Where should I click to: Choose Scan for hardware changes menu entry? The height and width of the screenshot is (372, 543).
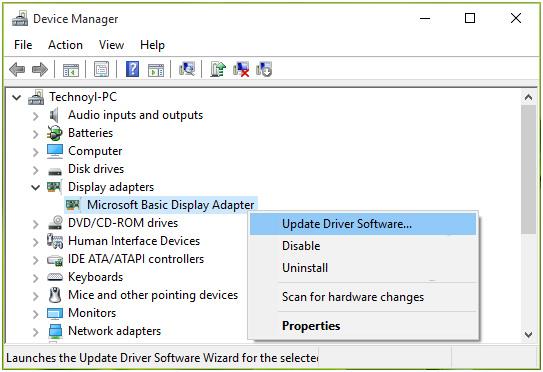click(x=363, y=297)
